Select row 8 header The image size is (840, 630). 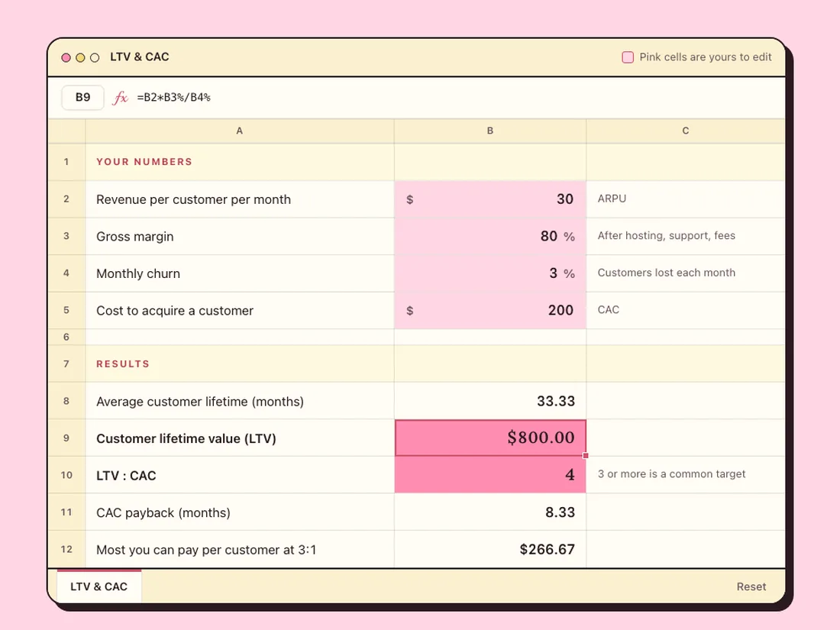66,401
